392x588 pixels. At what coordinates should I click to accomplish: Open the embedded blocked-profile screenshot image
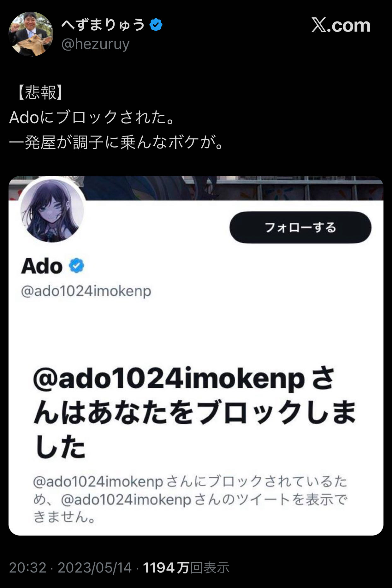(x=196, y=356)
